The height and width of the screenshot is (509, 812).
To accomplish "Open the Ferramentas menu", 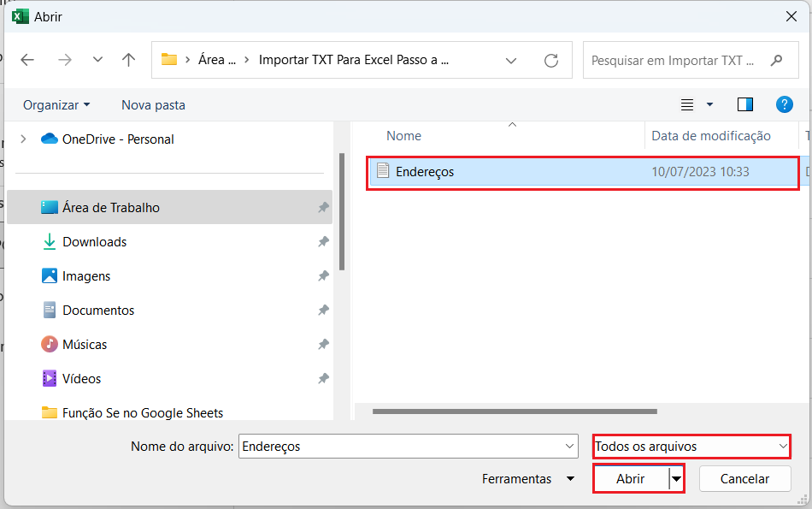I will point(527,479).
